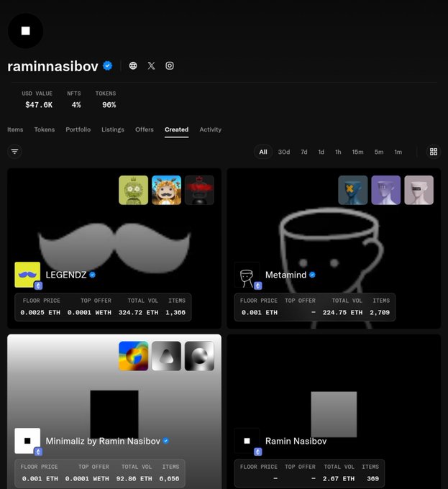Select the 30d time range
Screen dimensions: 448x489
pyautogui.click(x=284, y=152)
